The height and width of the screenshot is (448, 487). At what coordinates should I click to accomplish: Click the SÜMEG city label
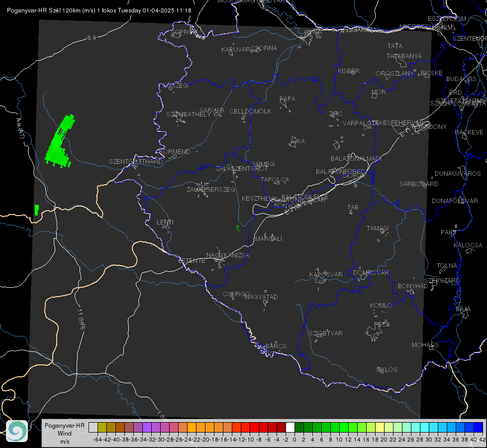[x=263, y=164]
